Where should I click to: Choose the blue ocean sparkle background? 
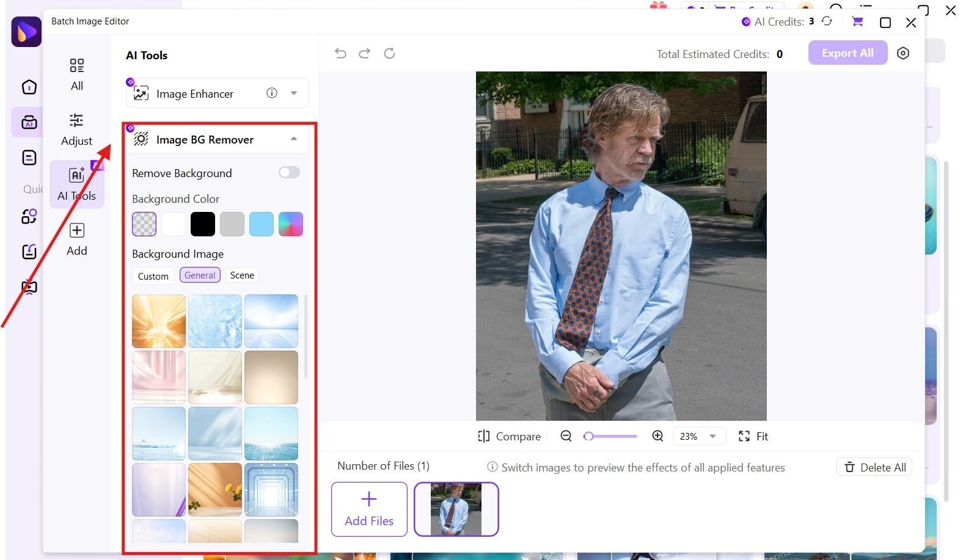click(x=271, y=434)
